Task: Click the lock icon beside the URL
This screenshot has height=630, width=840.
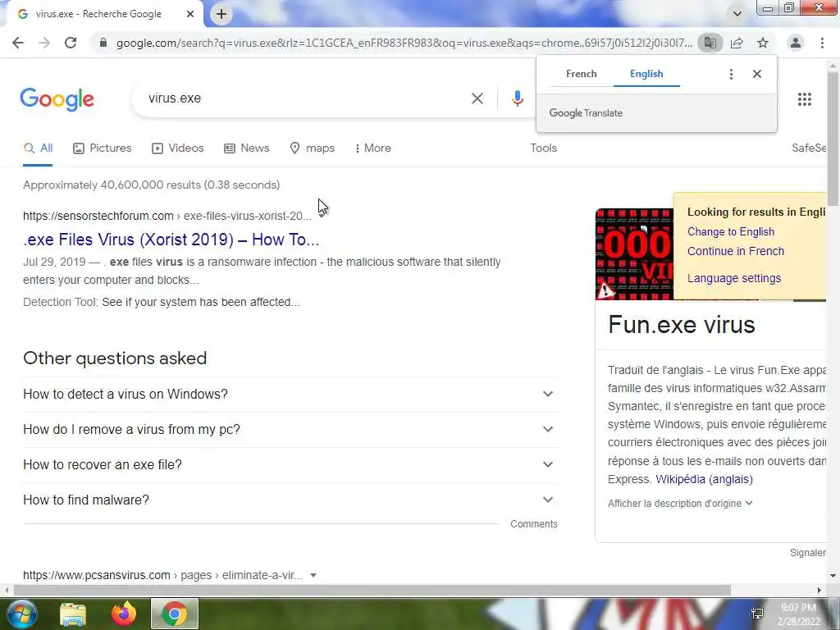Action: 103,43
